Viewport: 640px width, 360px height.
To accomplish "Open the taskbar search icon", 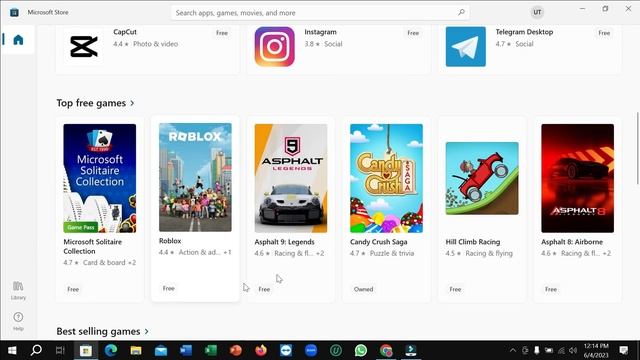I will (x=36, y=350).
